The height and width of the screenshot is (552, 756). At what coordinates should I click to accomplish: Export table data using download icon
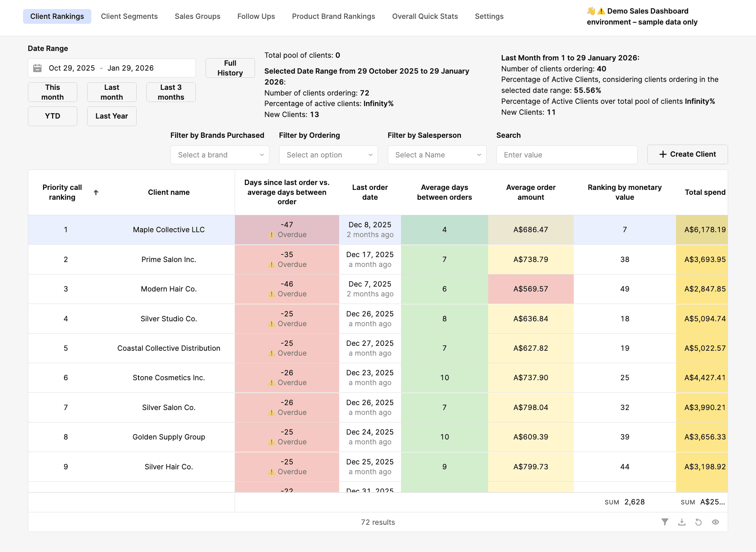pos(682,522)
